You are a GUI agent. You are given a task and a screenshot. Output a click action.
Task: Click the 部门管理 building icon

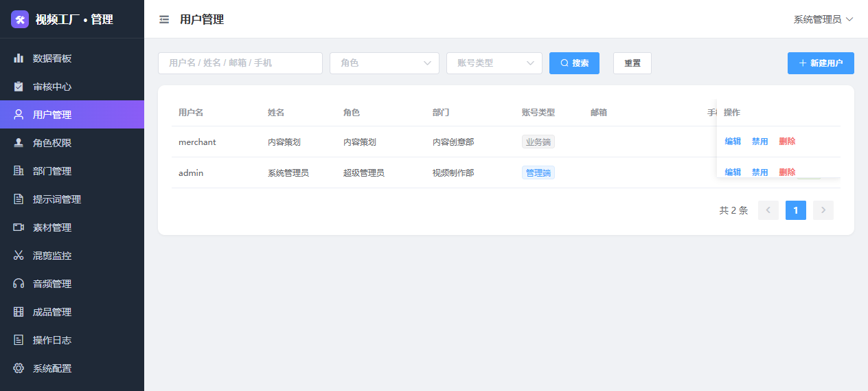point(19,171)
